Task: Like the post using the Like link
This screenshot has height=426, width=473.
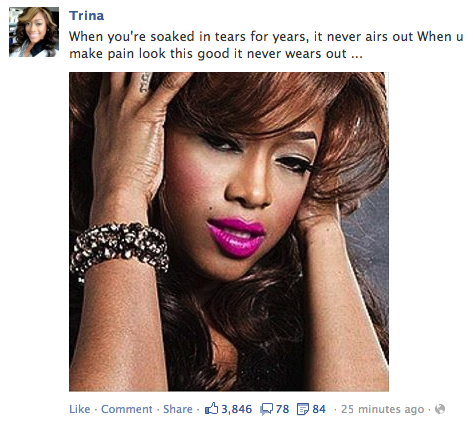Action: (x=80, y=409)
